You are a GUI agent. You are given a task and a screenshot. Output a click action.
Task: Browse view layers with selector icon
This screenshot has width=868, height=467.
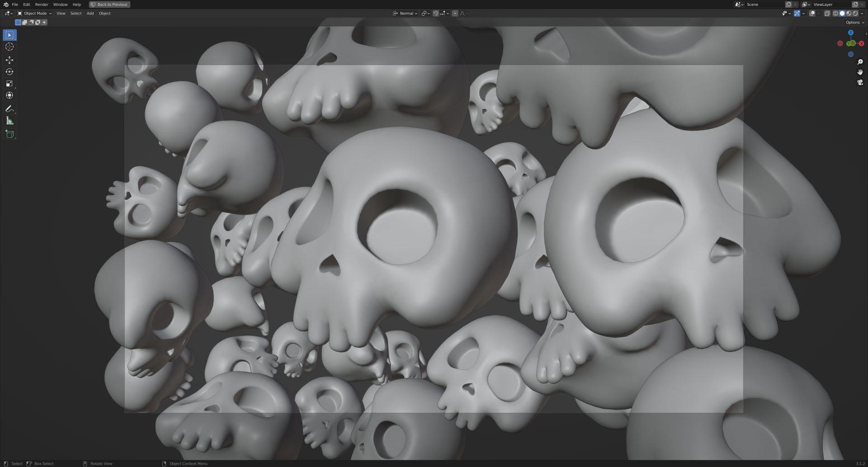[806, 5]
